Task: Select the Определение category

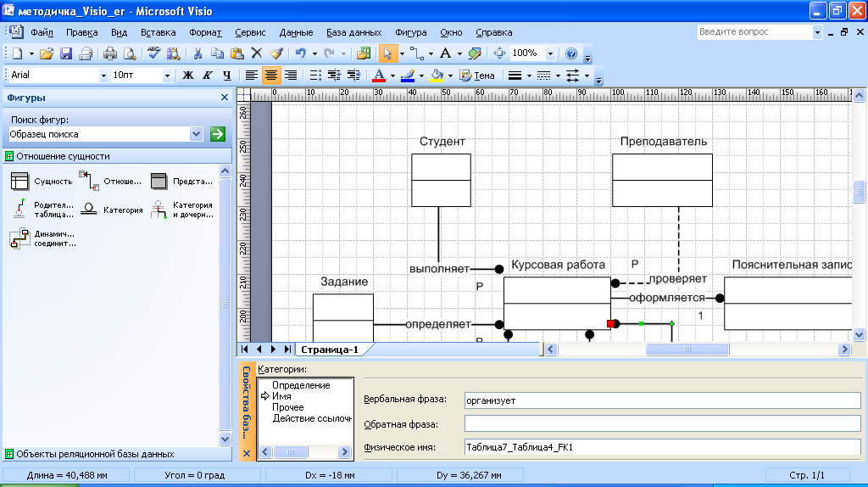Action: (x=301, y=385)
